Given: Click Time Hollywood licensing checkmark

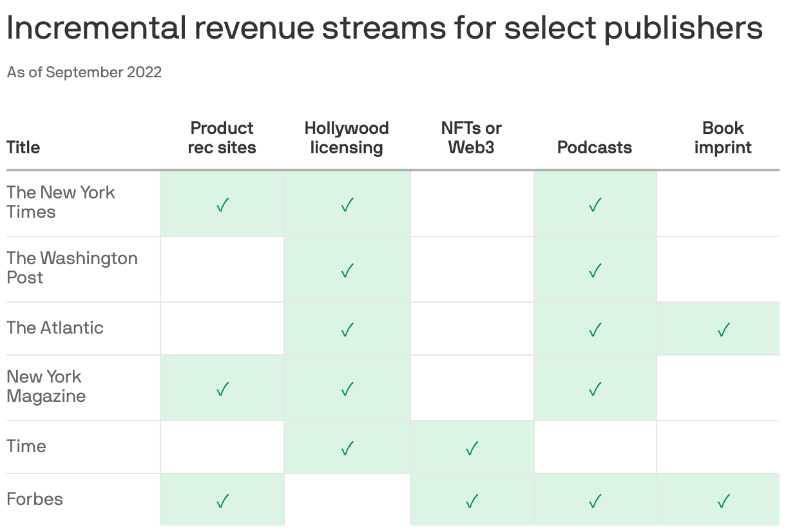Looking at the screenshot, I should [347, 448].
